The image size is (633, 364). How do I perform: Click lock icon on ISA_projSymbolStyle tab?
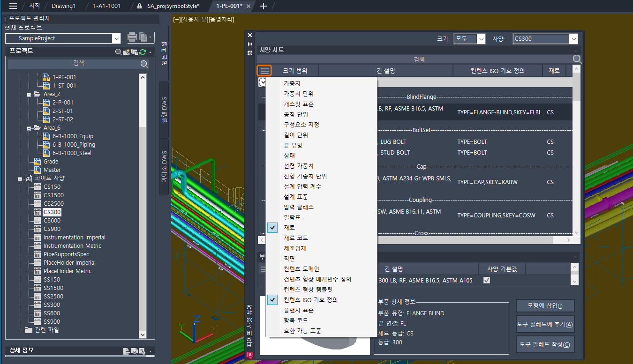140,6
